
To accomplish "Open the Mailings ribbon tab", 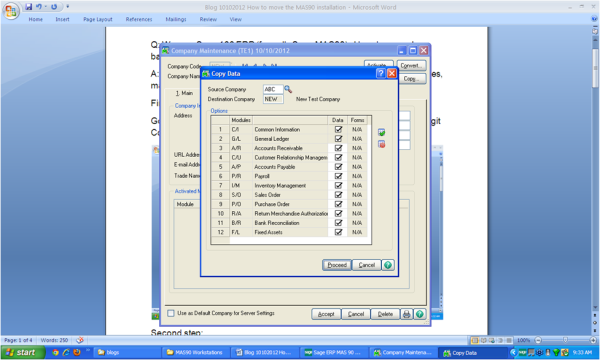I will (x=176, y=19).
